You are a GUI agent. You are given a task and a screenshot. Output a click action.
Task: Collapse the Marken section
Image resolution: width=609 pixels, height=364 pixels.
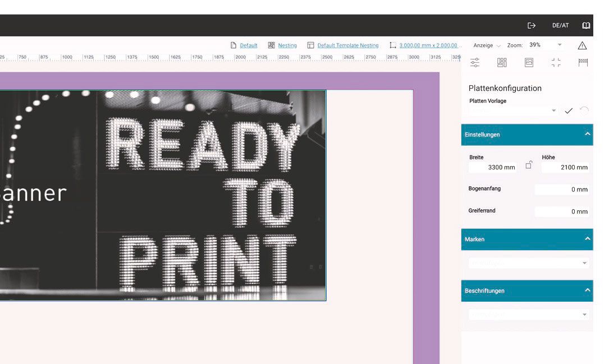[587, 239]
